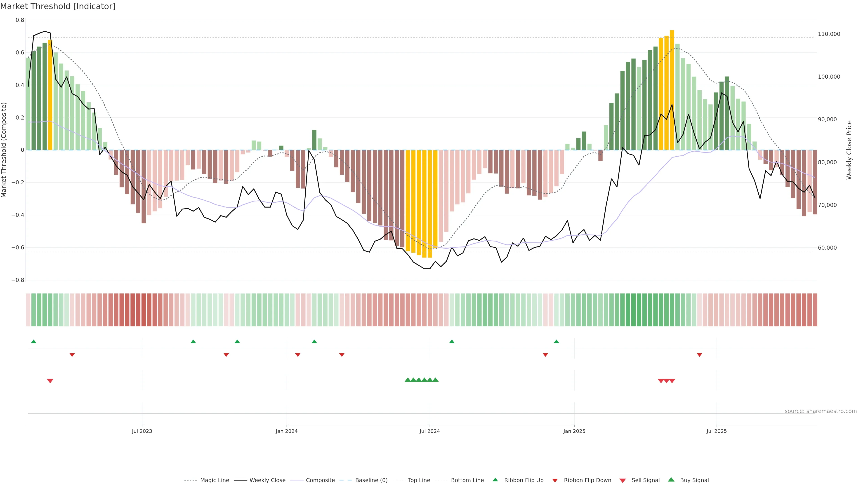Click the green Buy Signal triangle in the legend
Image resolution: width=868 pixels, height=488 pixels.
(671, 480)
